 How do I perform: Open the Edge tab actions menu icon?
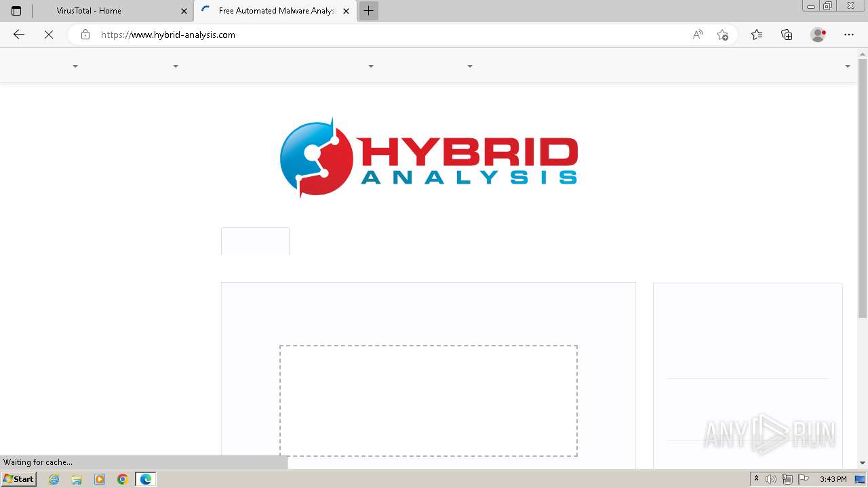click(16, 11)
